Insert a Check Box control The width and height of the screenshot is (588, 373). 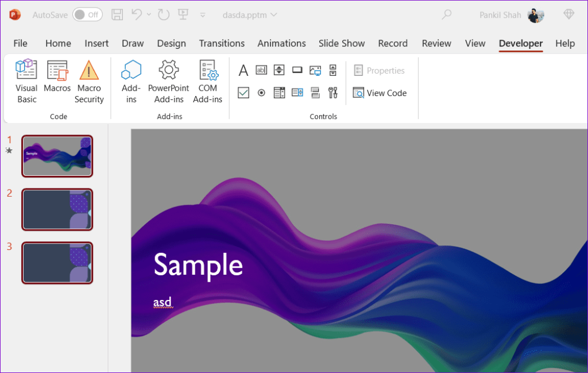243,92
